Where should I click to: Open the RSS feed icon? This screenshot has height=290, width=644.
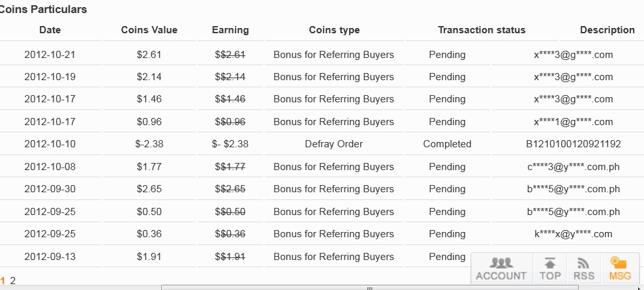pos(583,268)
